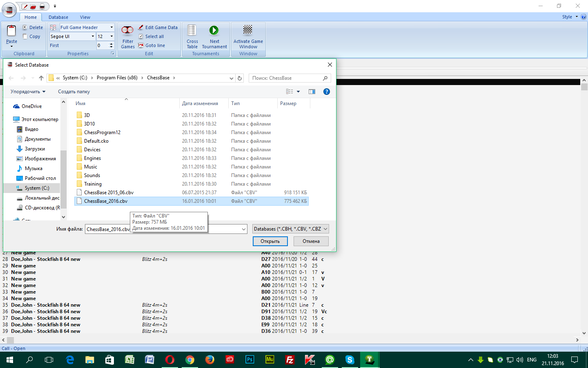The image size is (588, 368).
Task: Click the Filter Games glasses icon
Action: click(x=127, y=31)
